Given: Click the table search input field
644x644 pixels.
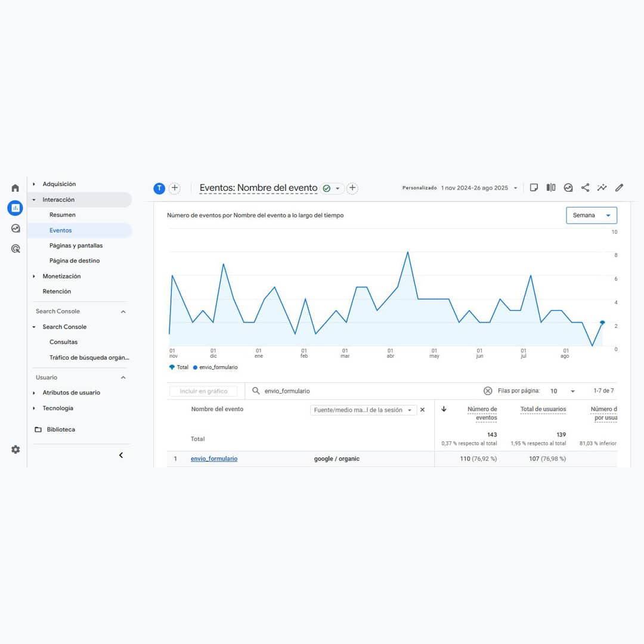Looking at the screenshot, I should 364,391.
